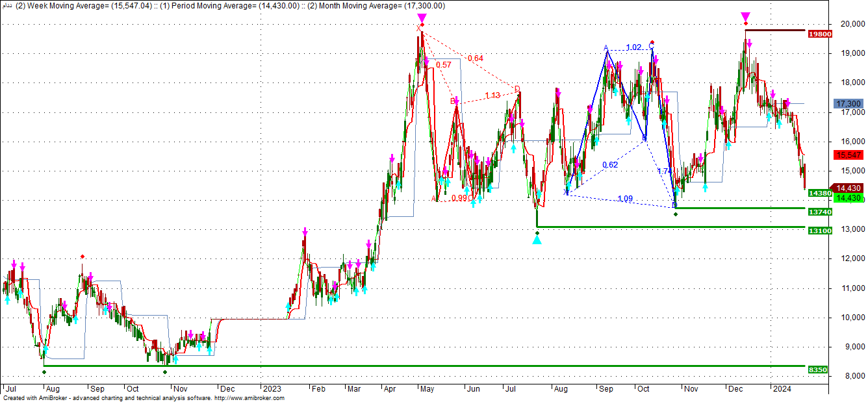Click the 17,300 month moving average label
Screen dimensions: 868x402
[x=849, y=104]
